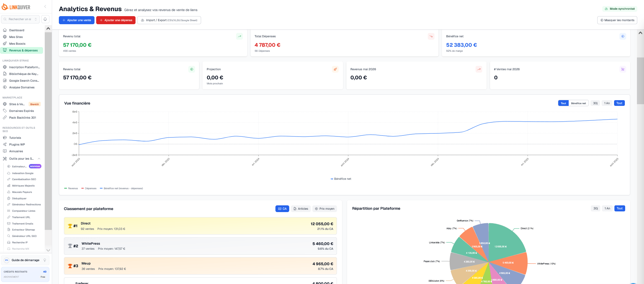Open the Import / Export menu
Screen dimensions: 644x284
[x=169, y=20]
